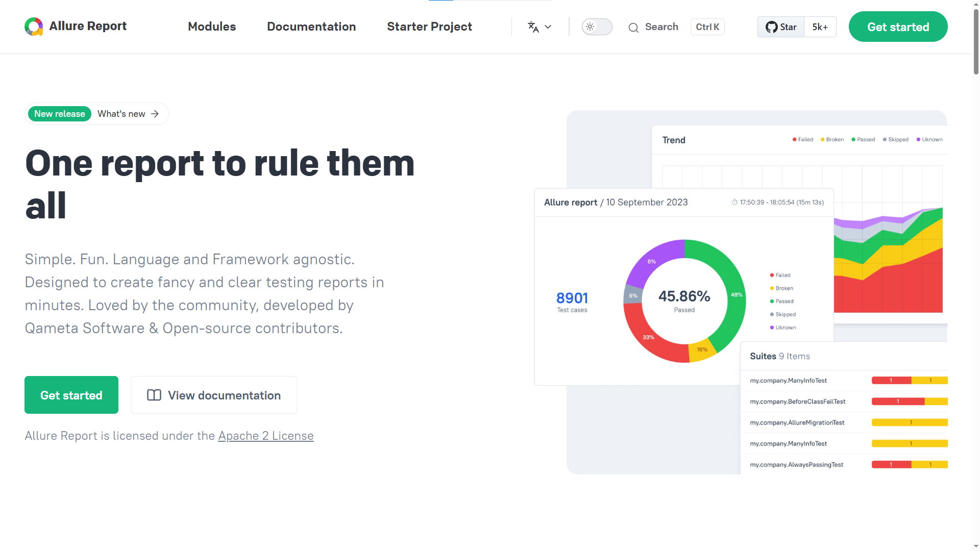Click the red Failed dot in Trend legend
Viewport: 980px width, 551px height.
tap(794, 139)
